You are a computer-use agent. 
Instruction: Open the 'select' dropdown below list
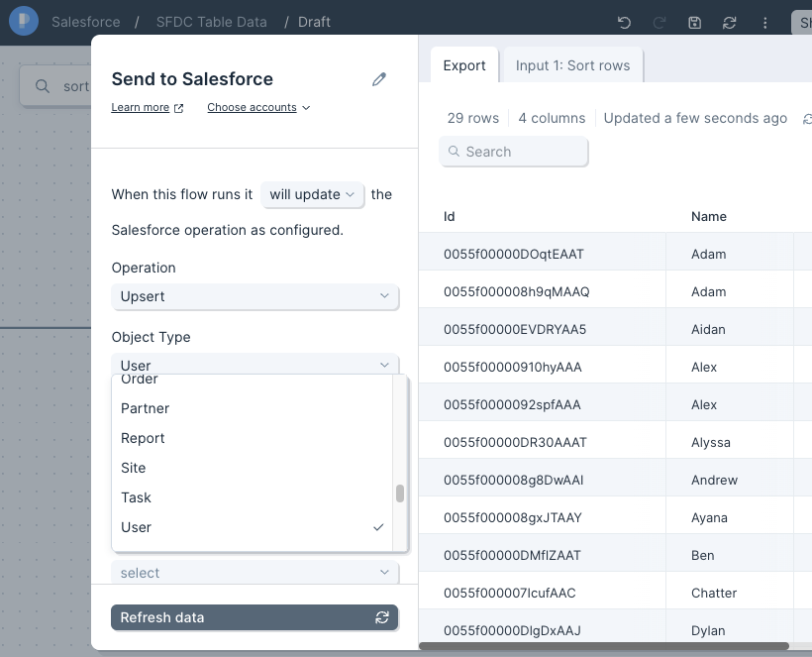[x=254, y=573]
